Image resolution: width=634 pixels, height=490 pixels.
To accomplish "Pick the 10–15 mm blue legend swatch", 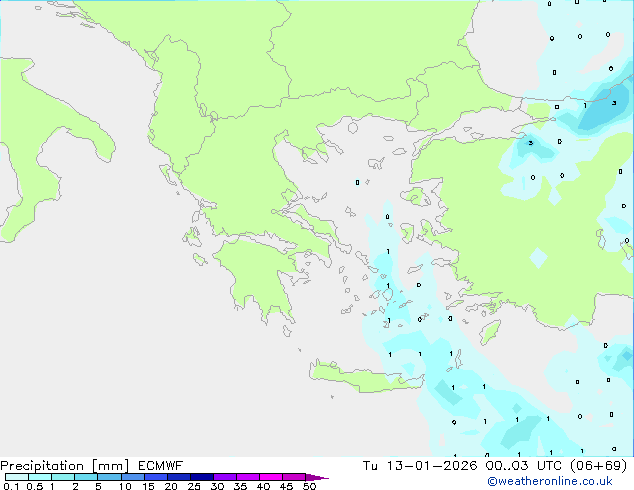I will [x=133, y=477].
